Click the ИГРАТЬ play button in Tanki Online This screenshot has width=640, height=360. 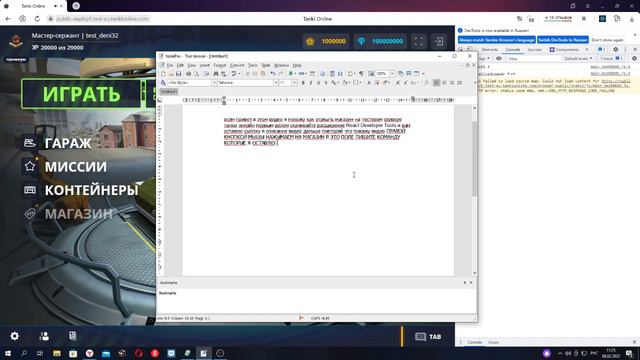point(81,94)
